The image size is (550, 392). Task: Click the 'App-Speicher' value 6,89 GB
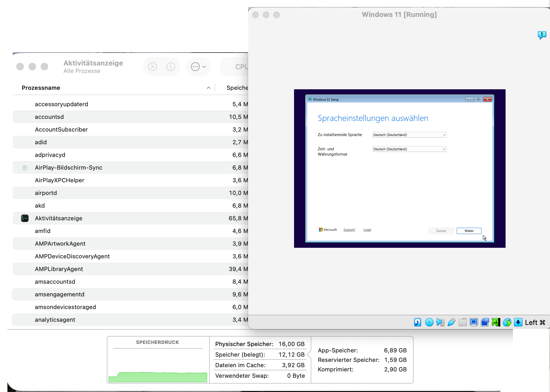click(x=396, y=350)
